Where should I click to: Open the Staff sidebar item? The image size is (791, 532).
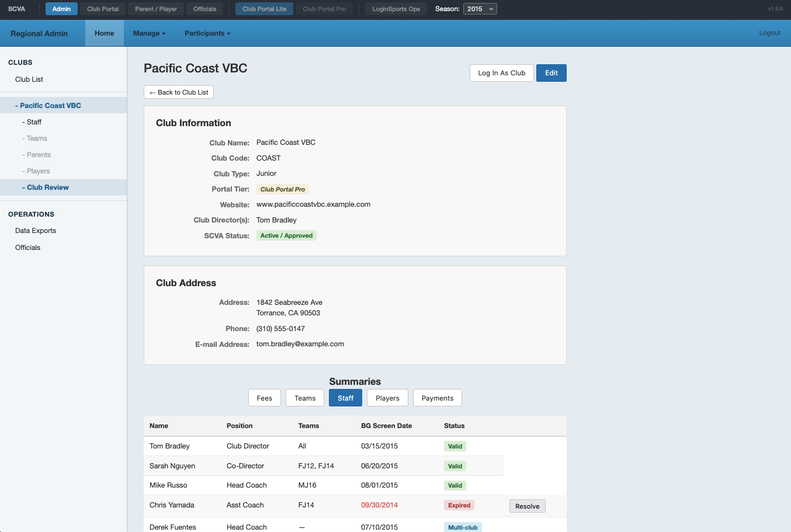63,122
